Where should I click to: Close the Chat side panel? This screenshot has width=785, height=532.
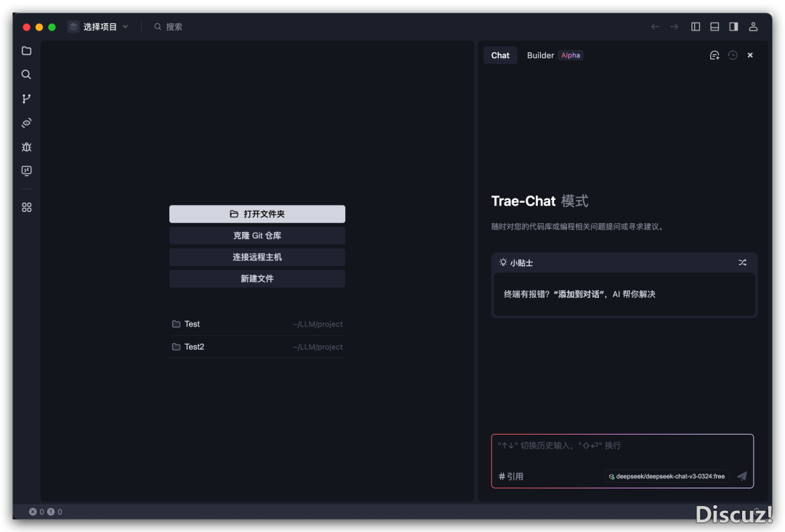click(750, 55)
